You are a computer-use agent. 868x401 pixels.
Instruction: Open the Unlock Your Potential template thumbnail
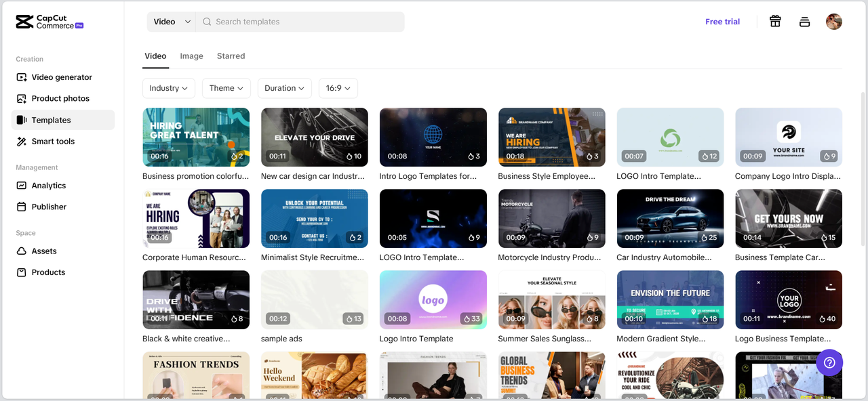pos(315,219)
